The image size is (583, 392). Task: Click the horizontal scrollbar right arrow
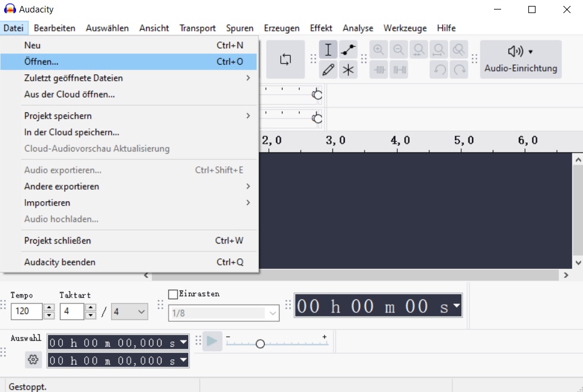click(566, 275)
